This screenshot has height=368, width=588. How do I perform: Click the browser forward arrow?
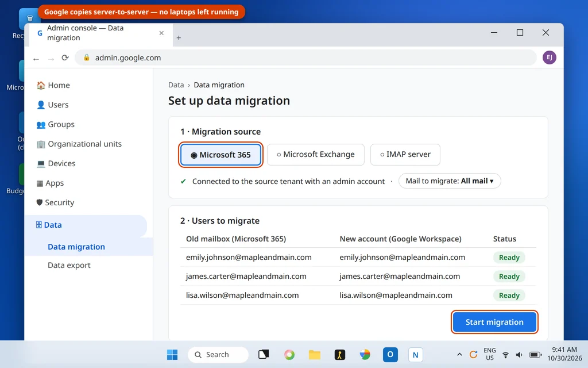[x=51, y=59]
